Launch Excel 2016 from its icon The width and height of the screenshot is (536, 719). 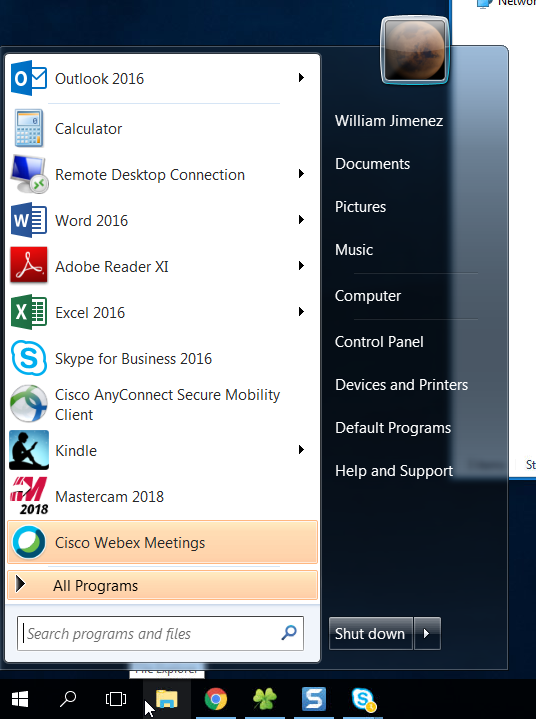(x=28, y=312)
